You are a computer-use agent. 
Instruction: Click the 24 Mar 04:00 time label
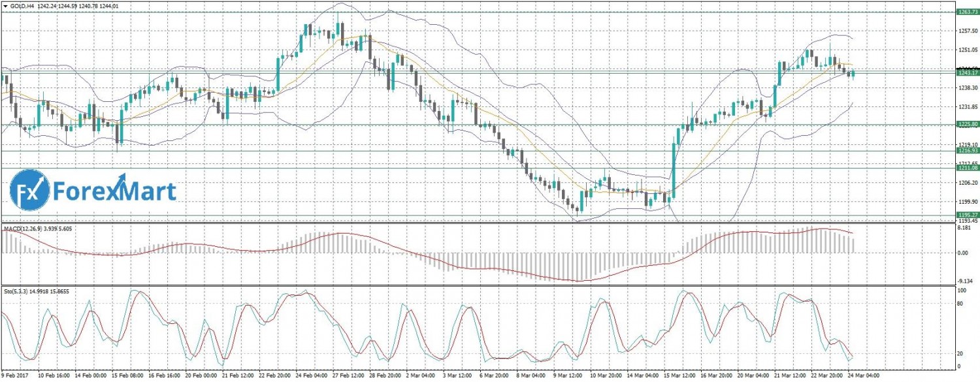point(864,376)
